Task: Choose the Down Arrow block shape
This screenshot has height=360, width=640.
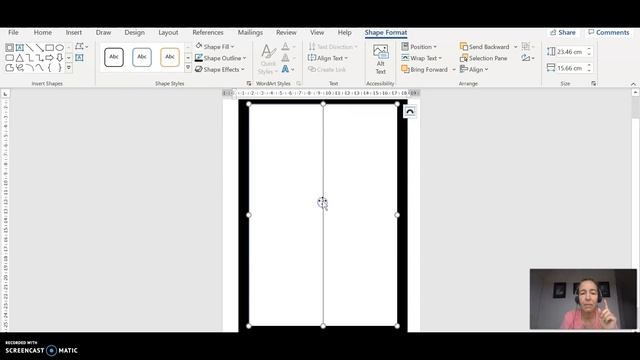Action: (x=60, y=58)
